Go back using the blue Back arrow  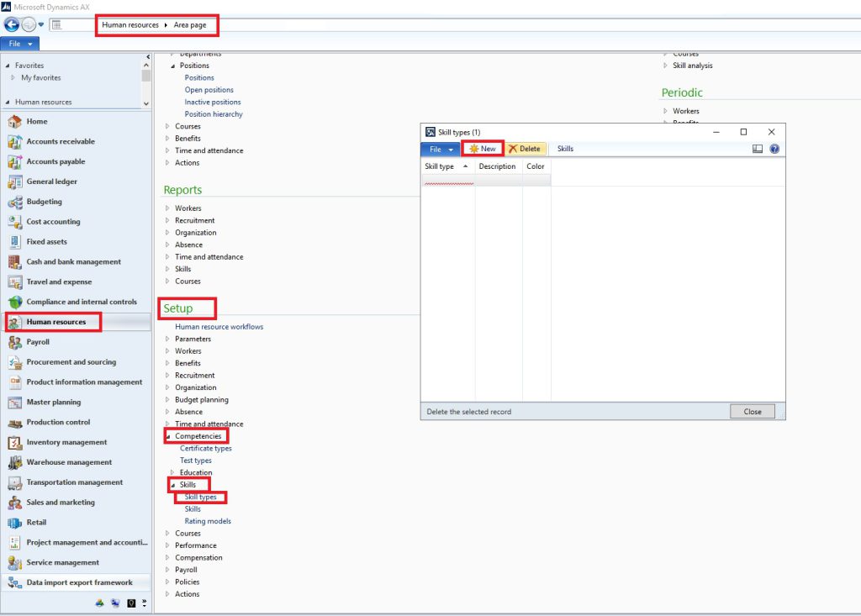(x=12, y=24)
